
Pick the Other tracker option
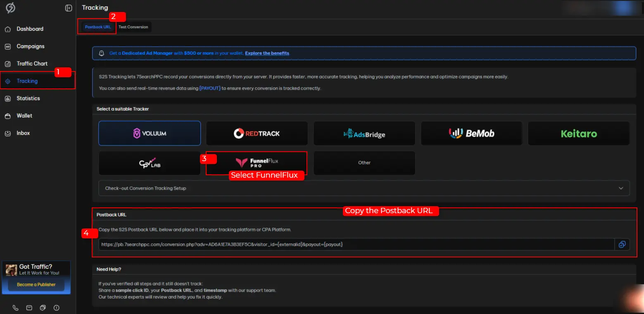[364, 163]
